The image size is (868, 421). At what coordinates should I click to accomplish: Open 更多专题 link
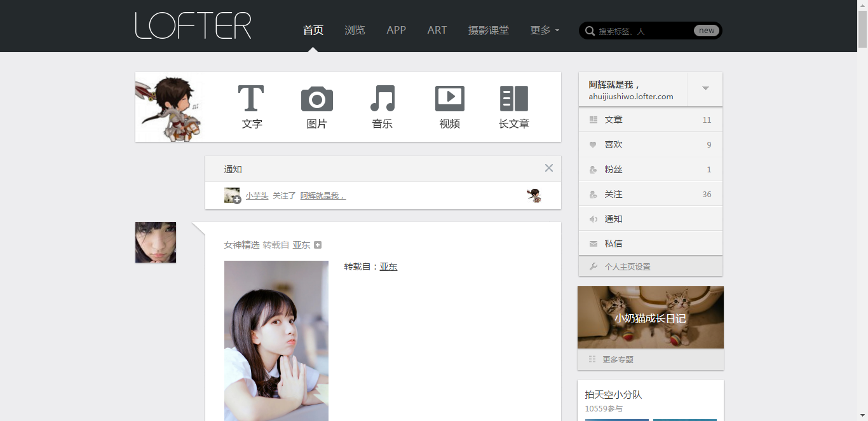click(x=618, y=359)
